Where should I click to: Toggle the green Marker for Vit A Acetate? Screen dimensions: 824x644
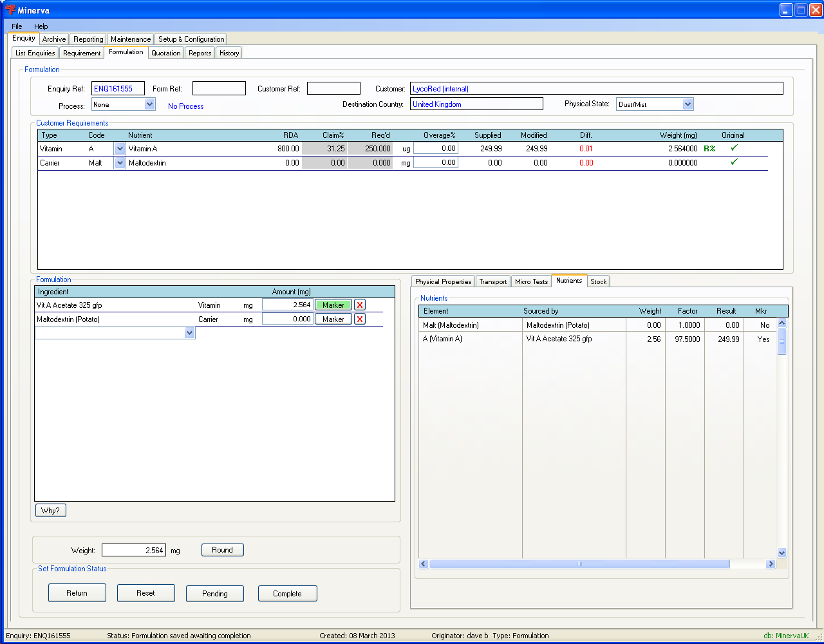coord(333,305)
